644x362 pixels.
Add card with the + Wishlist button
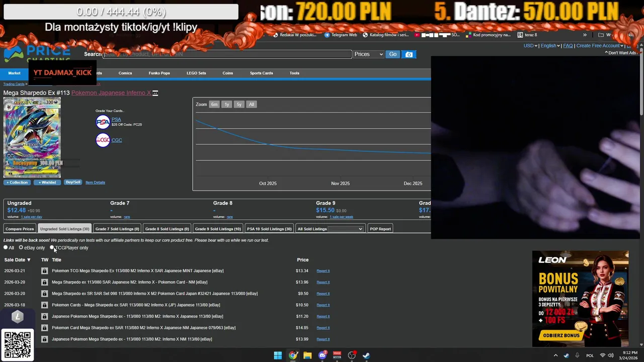[47, 182]
